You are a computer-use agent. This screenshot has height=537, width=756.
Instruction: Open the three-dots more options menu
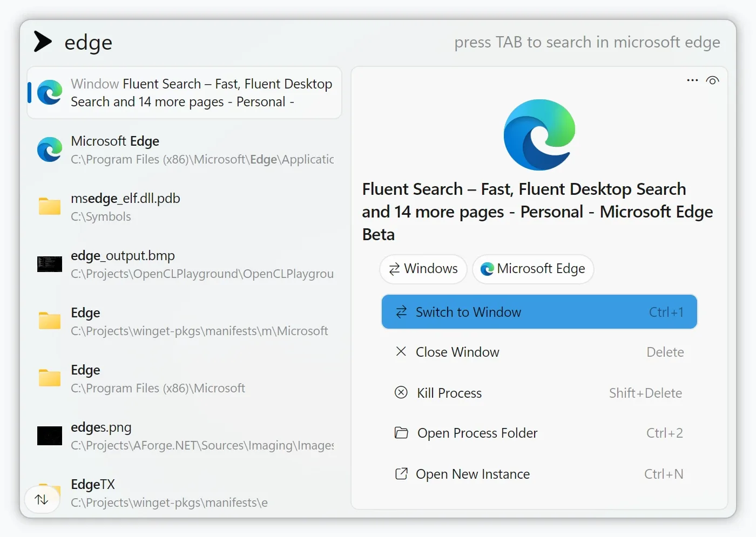[692, 80]
